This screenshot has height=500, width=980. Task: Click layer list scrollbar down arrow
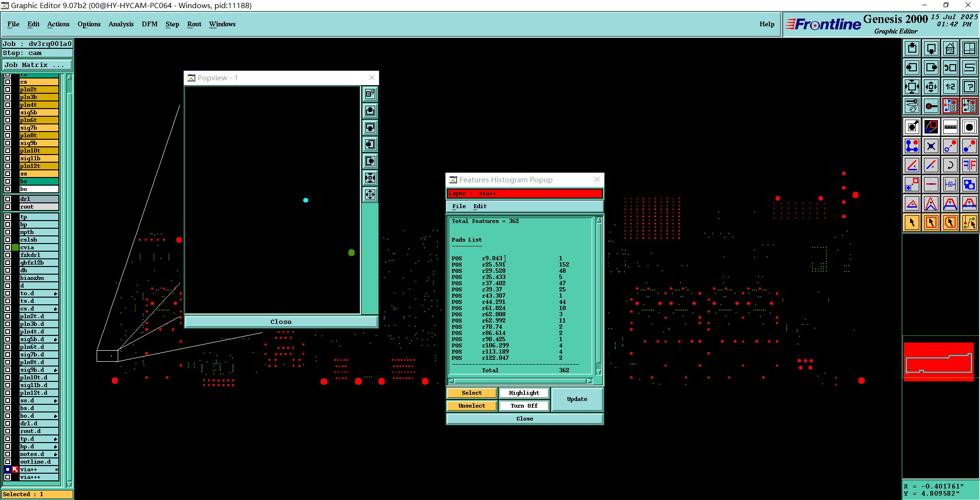tap(69, 484)
